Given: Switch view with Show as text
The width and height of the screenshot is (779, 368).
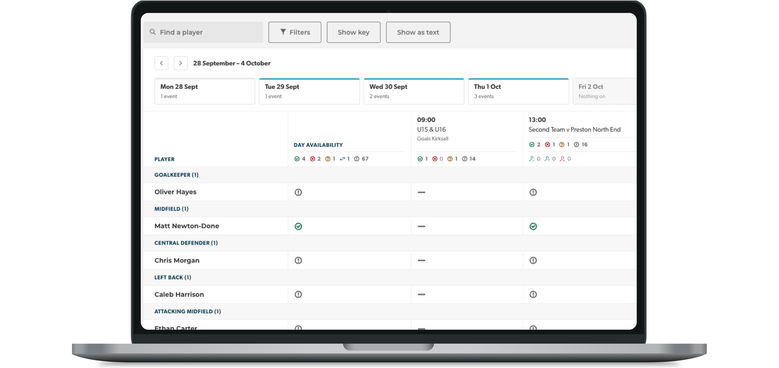Looking at the screenshot, I should [x=418, y=32].
